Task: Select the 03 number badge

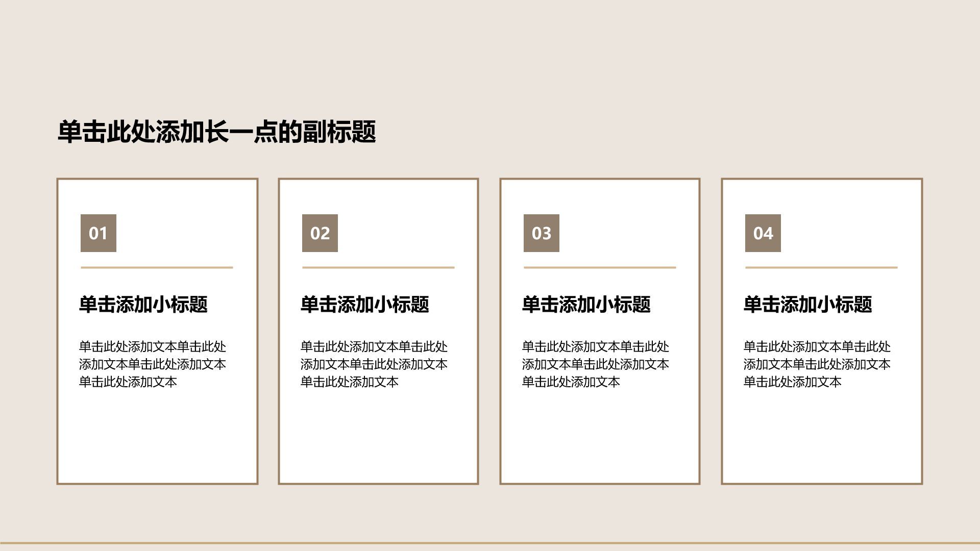Action: coord(542,233)
